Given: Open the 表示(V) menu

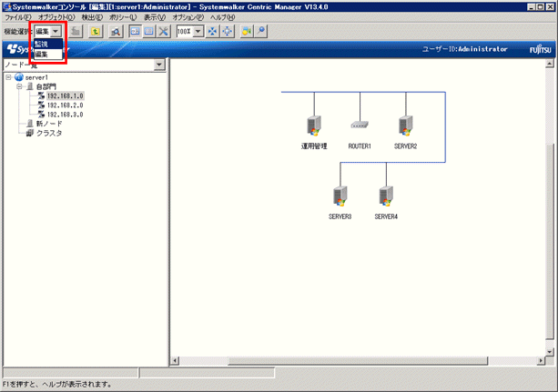Looking at the screenshot, I should click(x=155, y=17).
